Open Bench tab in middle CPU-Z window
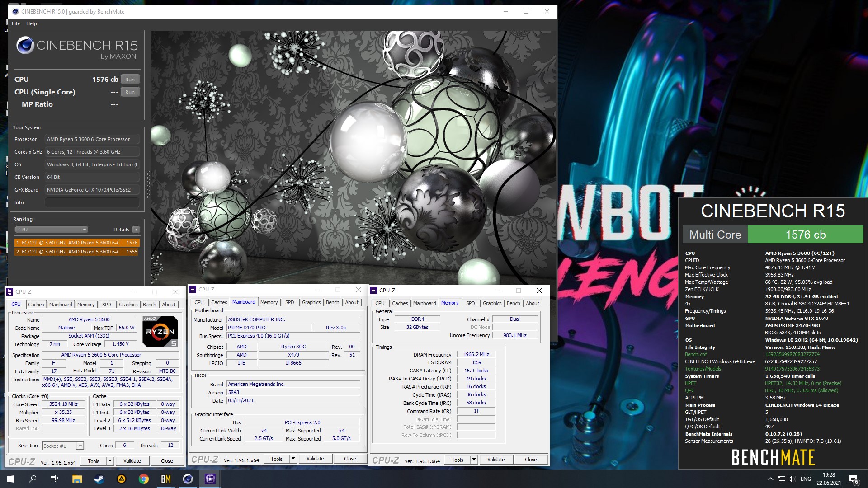 (x=333, y=302)
